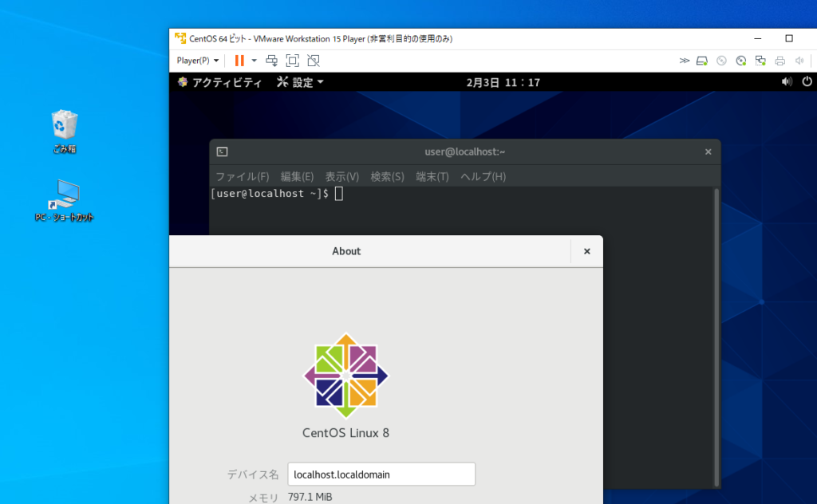Click the printer device icon

click(x=780, y=61)
